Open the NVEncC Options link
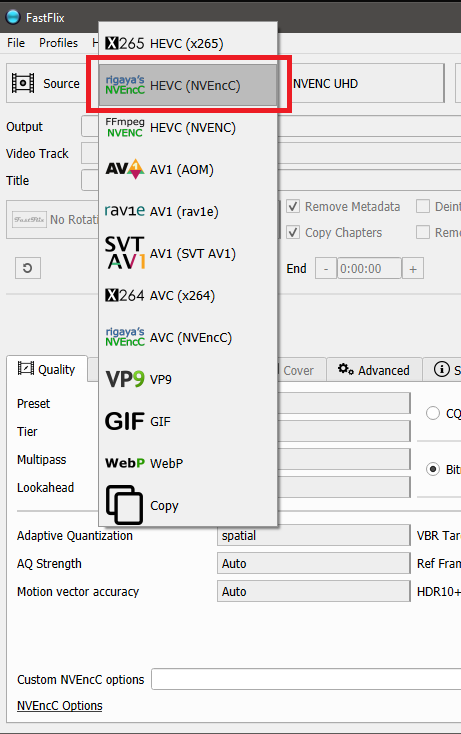461x734 pixels. click(x=60, y=705)
